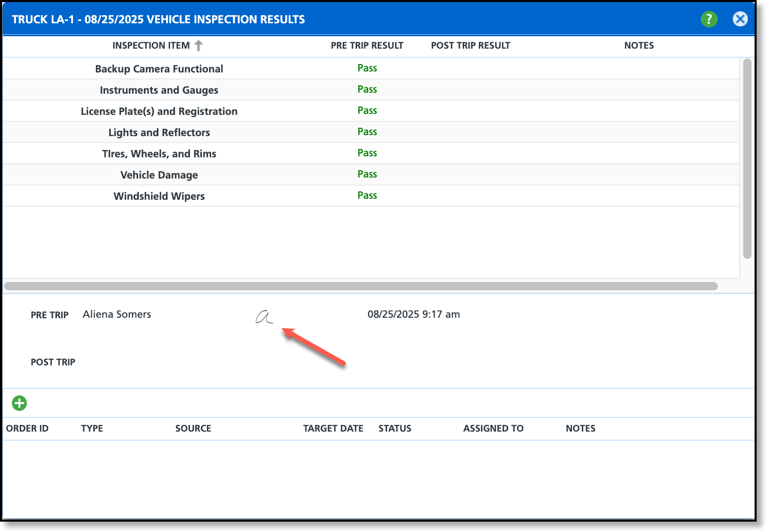The width and height of the screenshot is (767, 532).
Task: Click Pass result for Lights and Reflectors
Action: pyautogui.click(x=367, y=132)
